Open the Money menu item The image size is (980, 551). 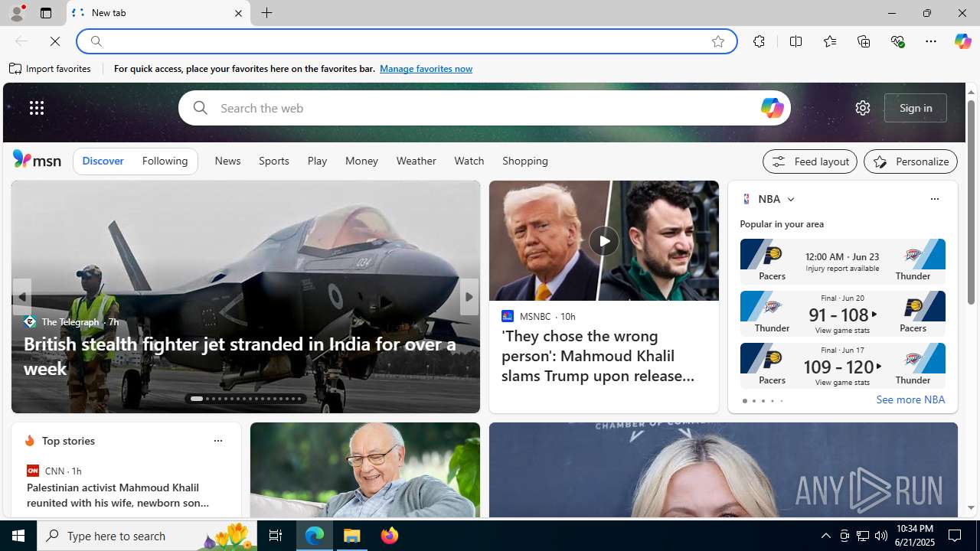[361, 161]
